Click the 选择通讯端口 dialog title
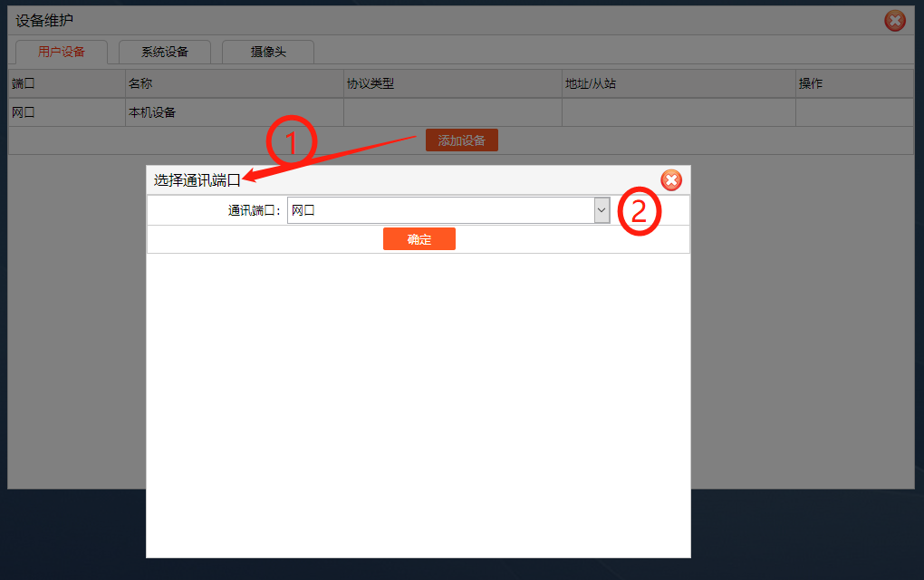Image resolution: width=924 pixels, height=580 pixels. [x=197, y=180]
